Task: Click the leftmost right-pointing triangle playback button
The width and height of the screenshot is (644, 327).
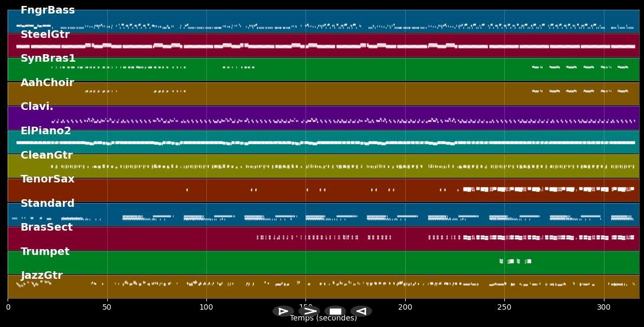Action: (x=283, y=311)
